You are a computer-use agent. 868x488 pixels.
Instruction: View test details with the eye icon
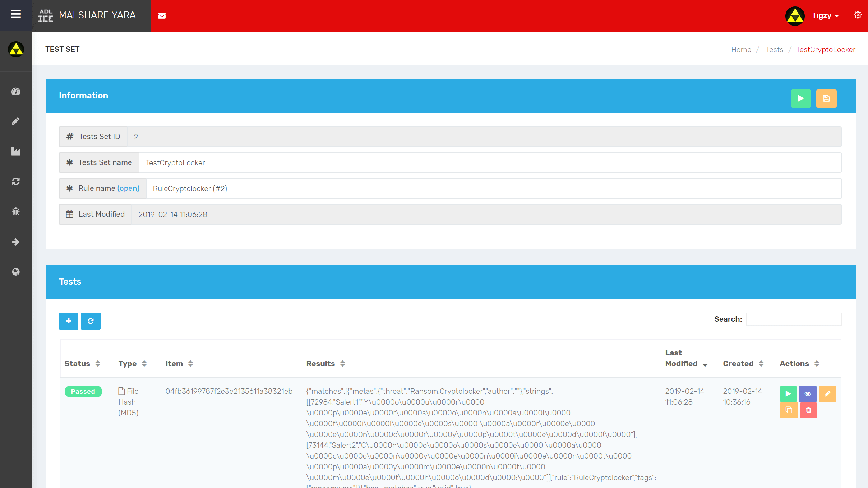click(x=807, y=394)
